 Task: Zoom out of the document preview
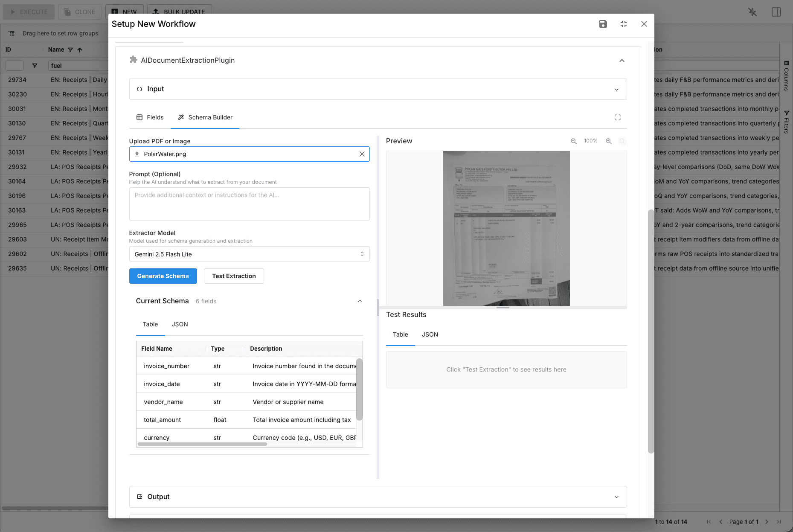tap(573, 141)
